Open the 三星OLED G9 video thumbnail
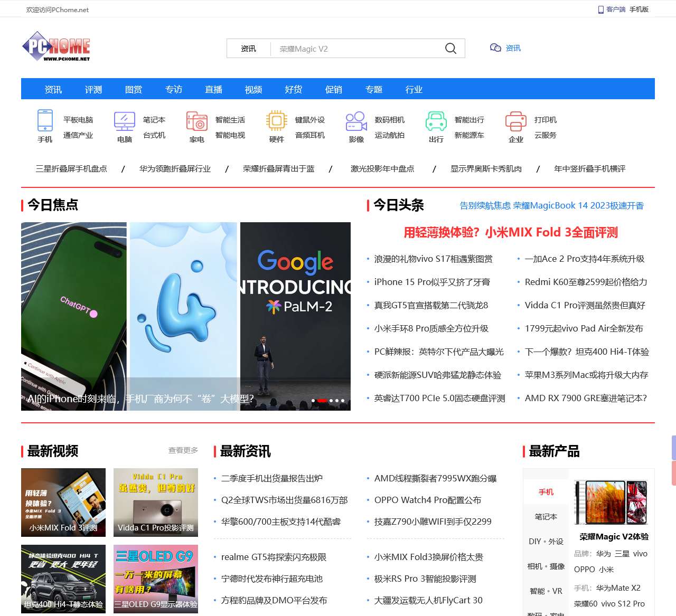676x616 pixels. [x=156, y=579]
